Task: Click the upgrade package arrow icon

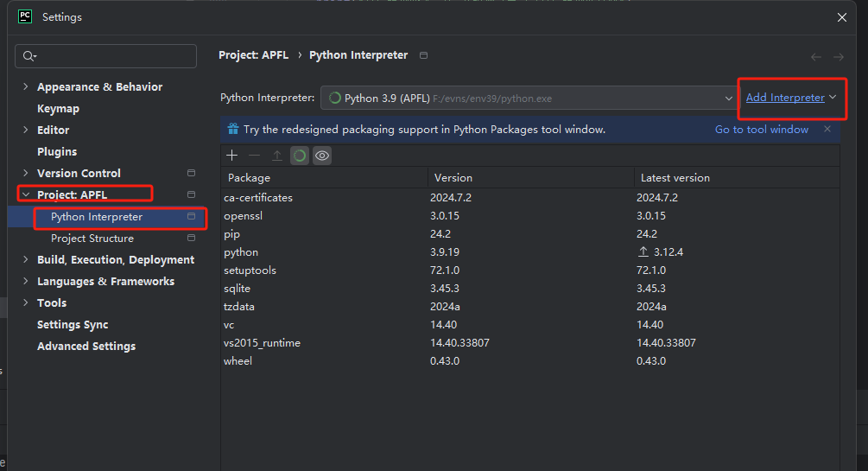Action: click(x=276, y=156)
